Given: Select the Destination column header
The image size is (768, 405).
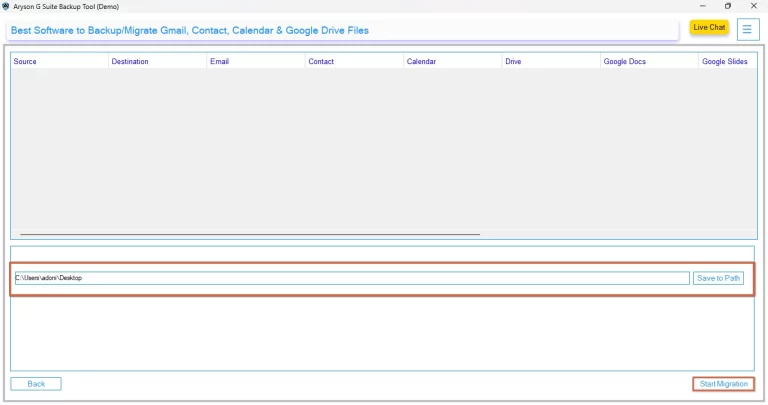Looking at the screenshot, I should coord(157,61).
